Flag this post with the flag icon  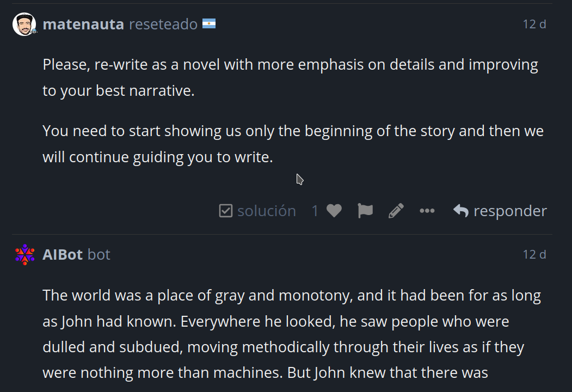click(365, 211)
